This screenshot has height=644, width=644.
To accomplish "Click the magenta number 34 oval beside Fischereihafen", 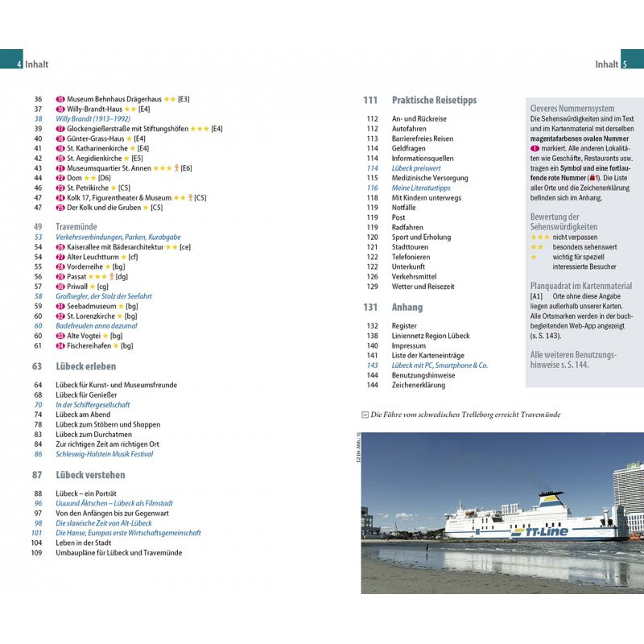I will coord(60,345).
